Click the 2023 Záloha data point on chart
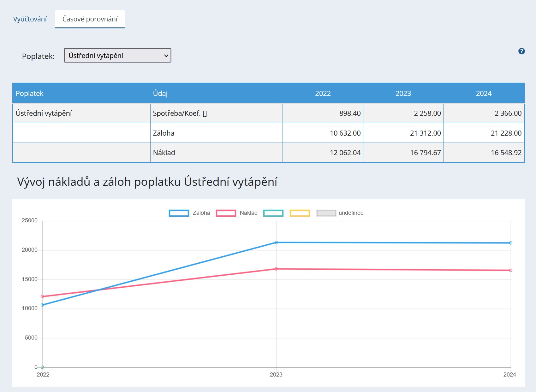 click(276, 243)
